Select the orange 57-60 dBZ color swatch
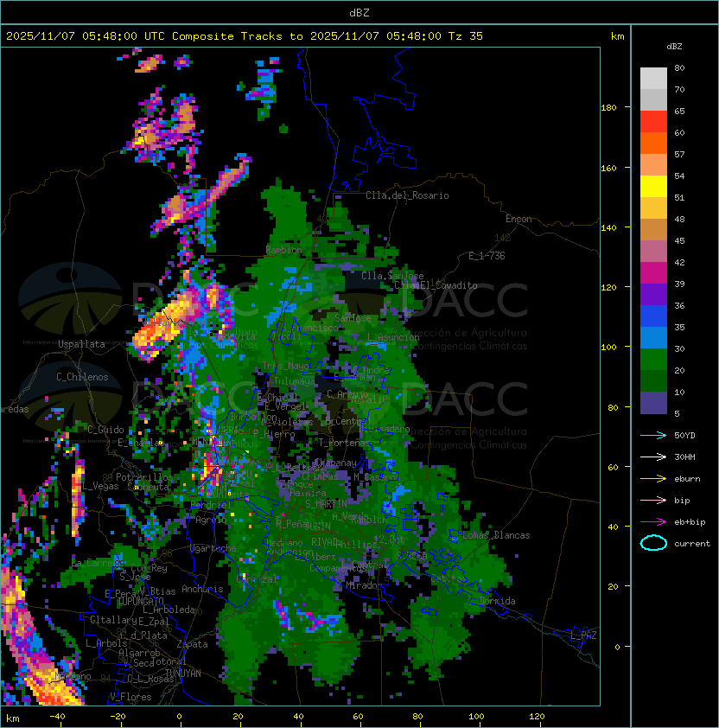This screenshot has width=719, height=728. tap(653, 144)
